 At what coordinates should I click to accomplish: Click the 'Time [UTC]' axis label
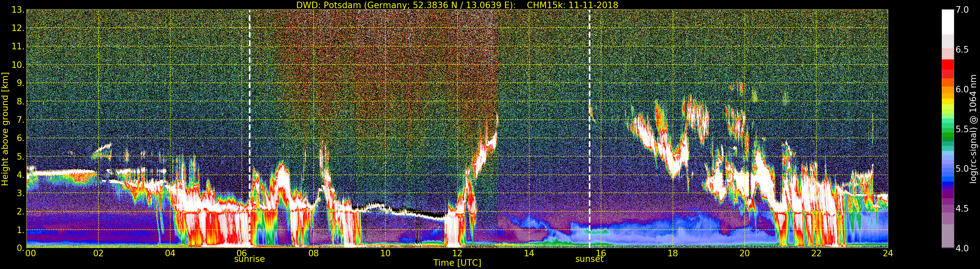click(x=457, y=263)
